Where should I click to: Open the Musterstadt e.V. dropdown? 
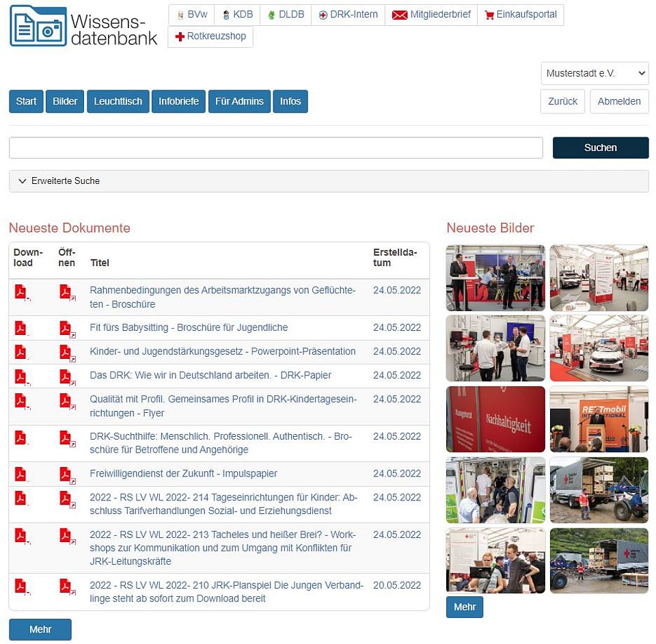click(x=594, y=73)
